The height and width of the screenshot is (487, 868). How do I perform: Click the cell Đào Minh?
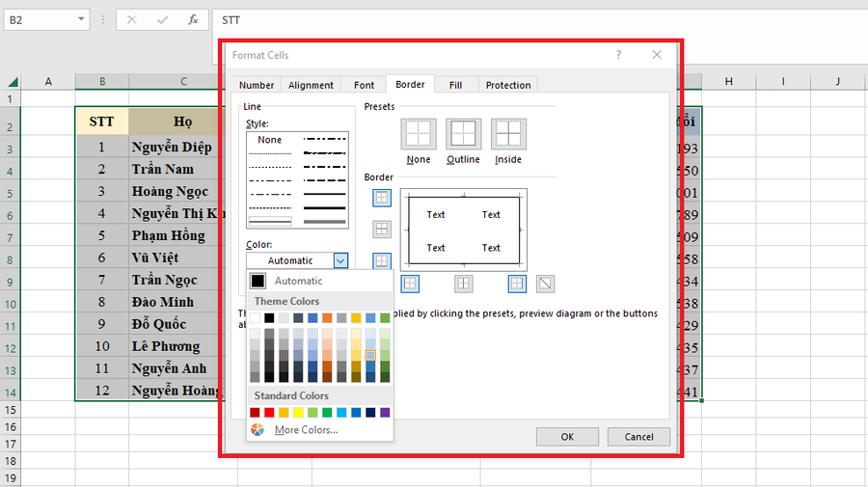pos(176,302)
